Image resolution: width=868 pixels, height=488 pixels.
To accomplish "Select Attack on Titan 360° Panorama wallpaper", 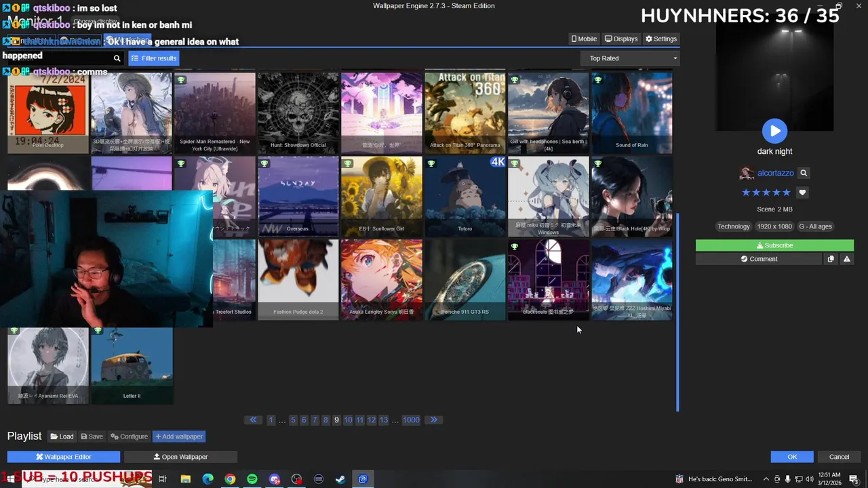I will point(465,113).
